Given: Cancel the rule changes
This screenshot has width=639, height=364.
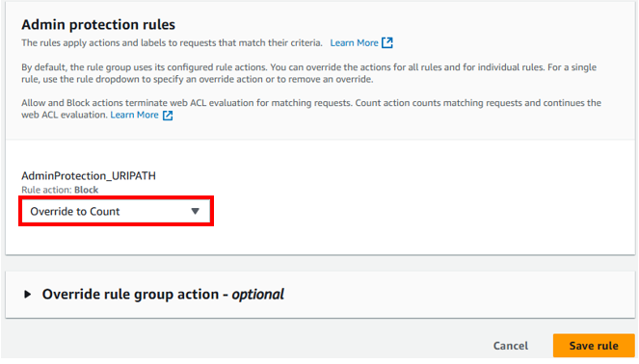Looking at the screenshot, I should point(510,346).
